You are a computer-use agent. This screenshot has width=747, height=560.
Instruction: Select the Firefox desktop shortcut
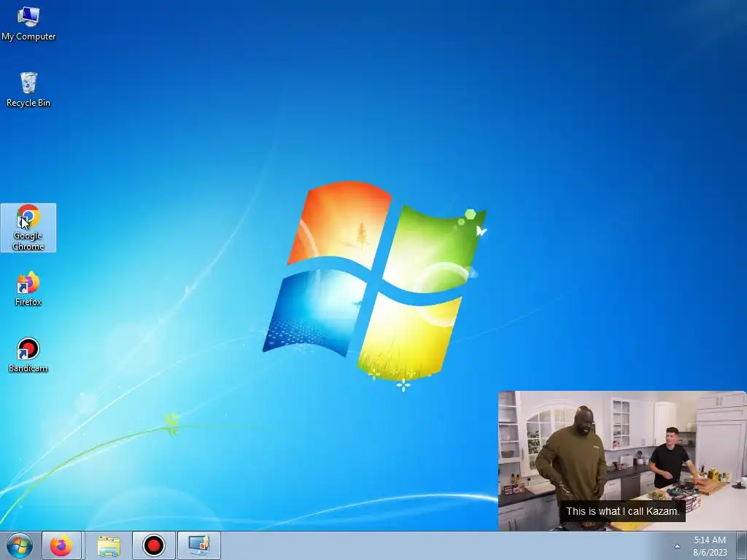[28, 289]
